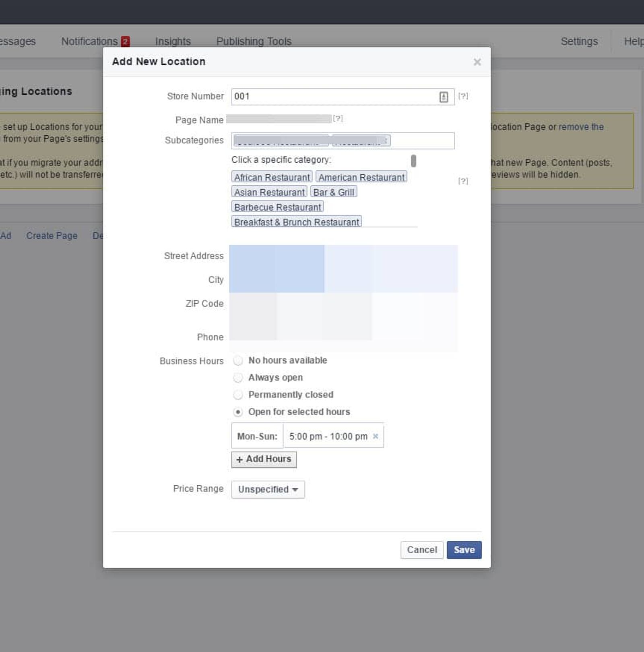
Task: Choose African Restaurant category
Action: point(272,177)
